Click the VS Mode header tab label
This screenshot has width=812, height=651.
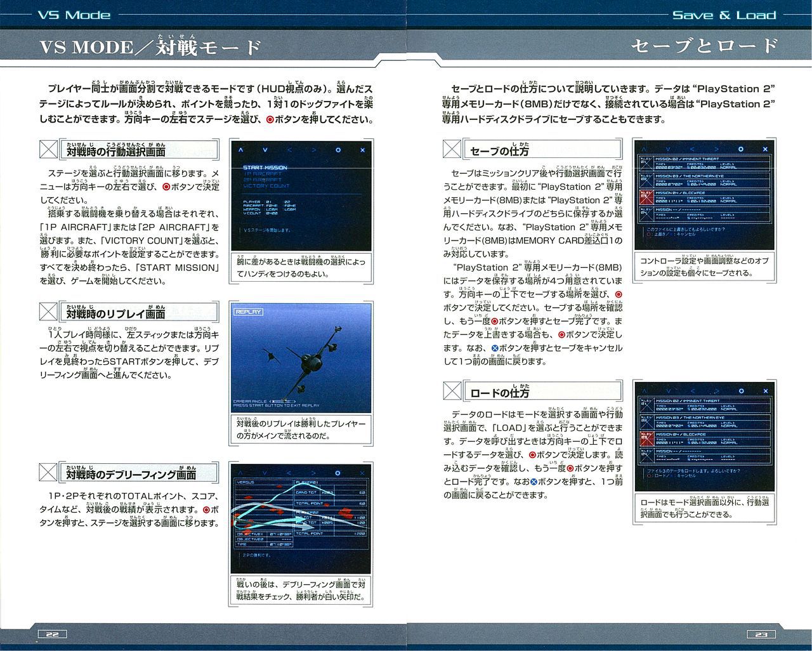point(74,15)
